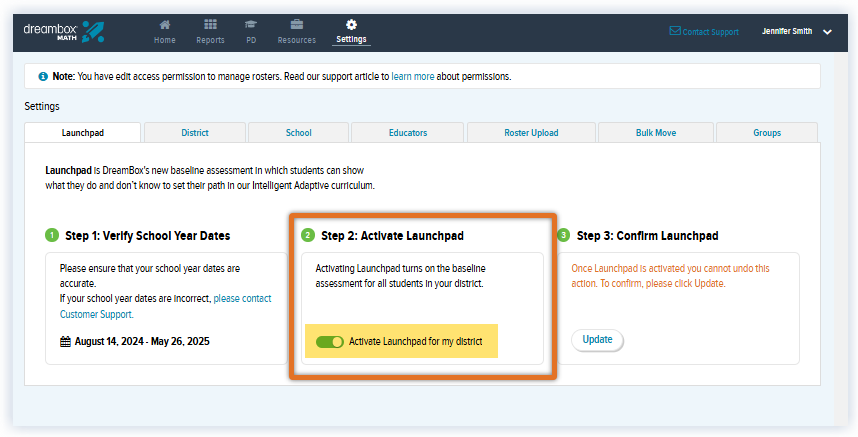
Task: Click the calendar icon by school dates
Action: click(65, 342)
